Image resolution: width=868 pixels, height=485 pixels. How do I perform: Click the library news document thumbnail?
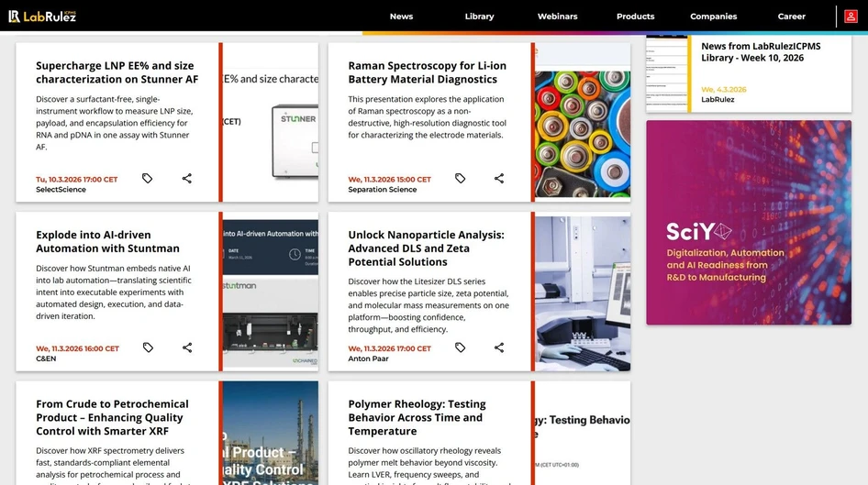point(666,74)
